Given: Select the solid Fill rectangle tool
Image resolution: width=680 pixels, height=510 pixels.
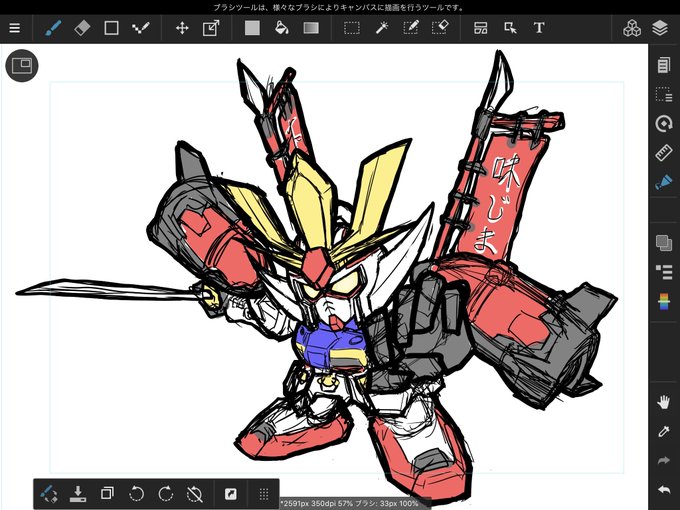Looking at the screenshot, I should 252,28.
